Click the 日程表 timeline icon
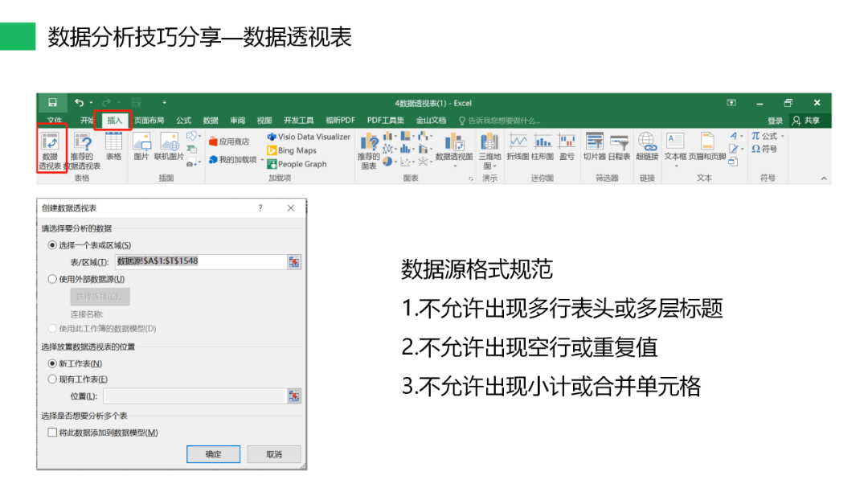Viewport: 868px width, 488px height. (x=619, y=146)
